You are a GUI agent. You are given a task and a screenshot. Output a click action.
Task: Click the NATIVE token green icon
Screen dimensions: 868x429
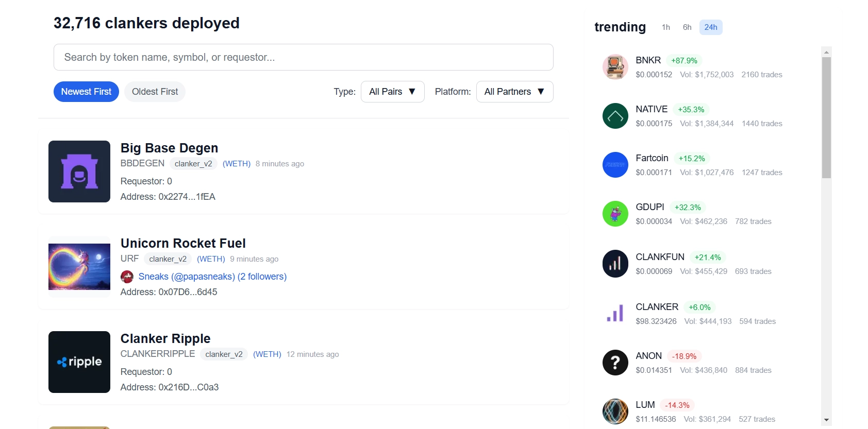pos(615,116)
